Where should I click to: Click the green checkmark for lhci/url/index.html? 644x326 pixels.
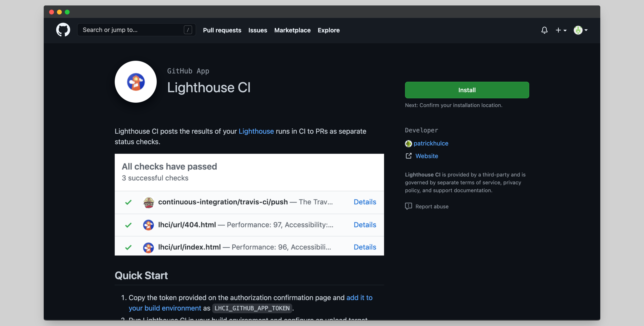click(128, 247)
